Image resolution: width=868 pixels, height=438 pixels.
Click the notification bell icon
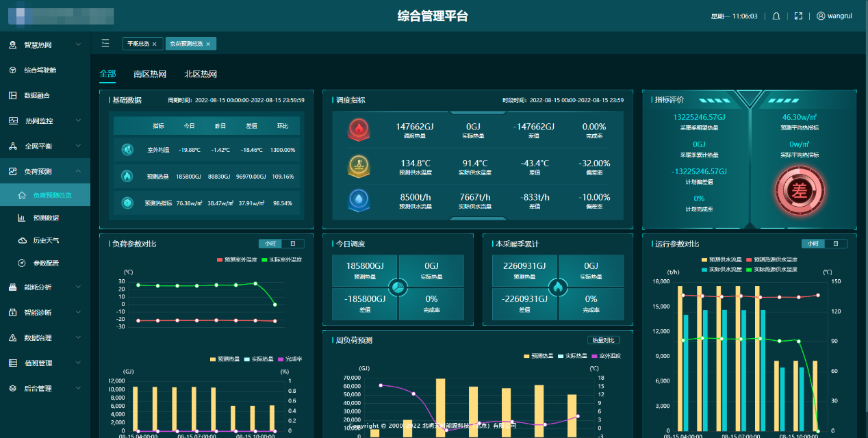click(776, 16)
